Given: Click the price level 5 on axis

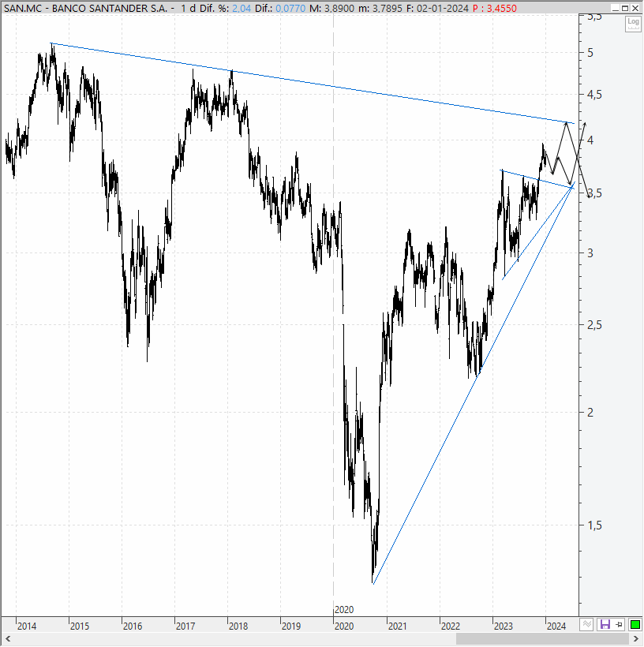Looking at the screenshot, I should 590,53.
